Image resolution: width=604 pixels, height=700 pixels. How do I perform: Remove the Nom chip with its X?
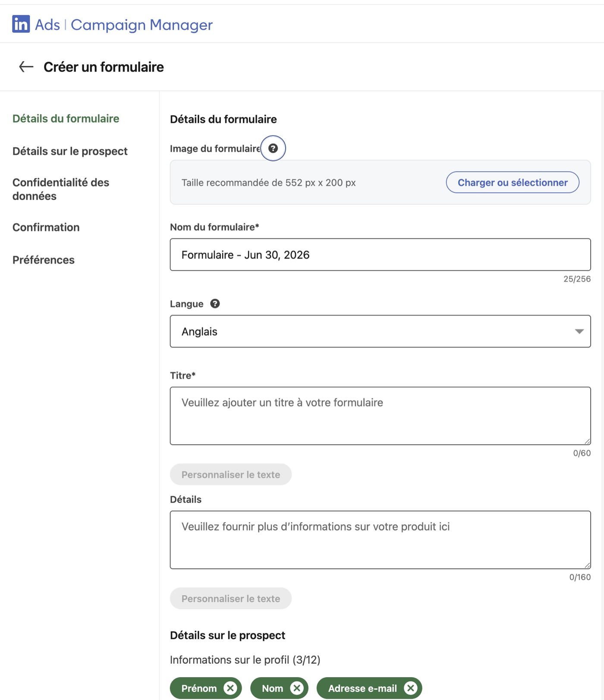[297, 688]
